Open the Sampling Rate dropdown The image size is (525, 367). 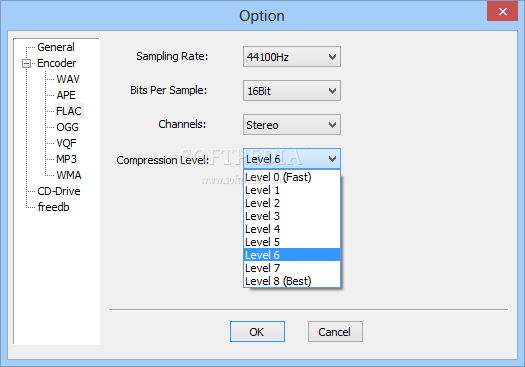292,57
